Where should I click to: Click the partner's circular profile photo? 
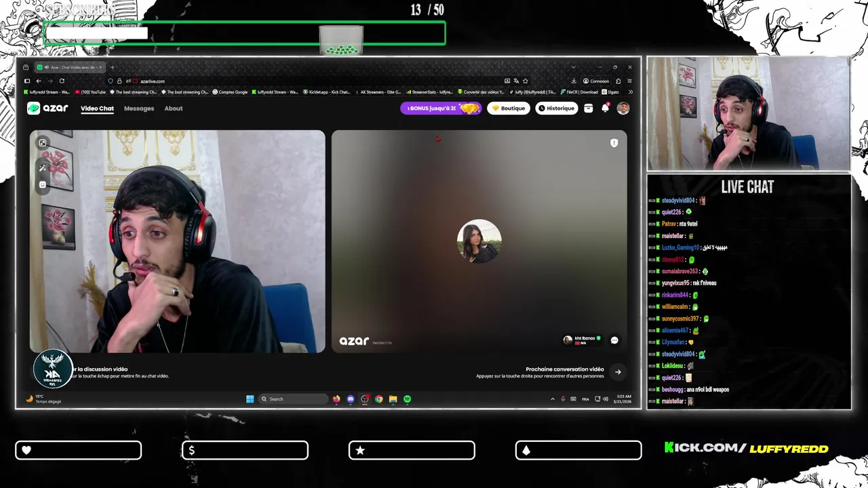coord(479,241)
